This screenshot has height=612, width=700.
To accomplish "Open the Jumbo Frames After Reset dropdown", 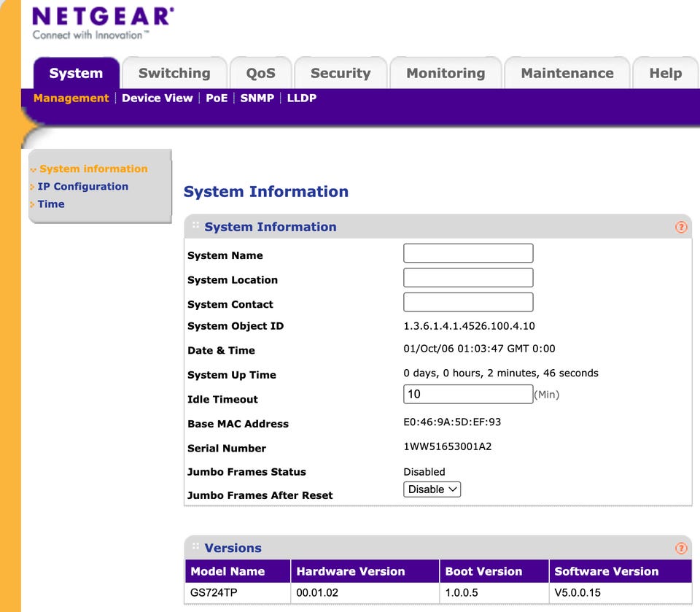I will click(432, 489).
